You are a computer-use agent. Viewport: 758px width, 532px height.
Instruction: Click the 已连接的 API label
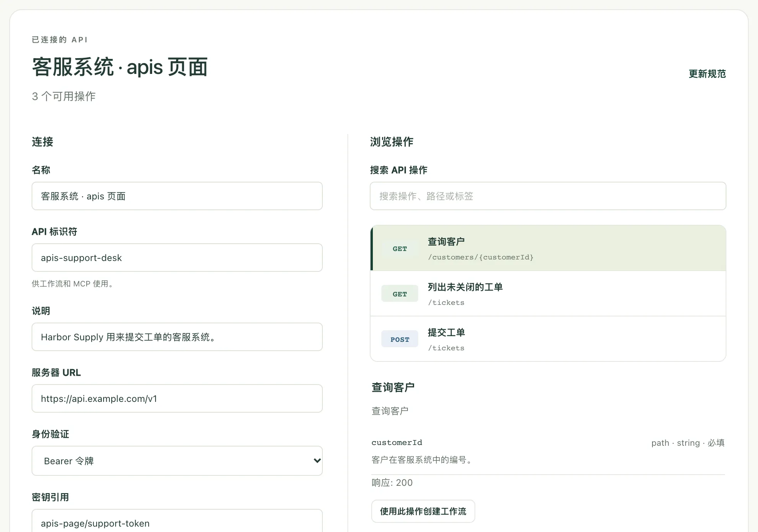[60, 40]
